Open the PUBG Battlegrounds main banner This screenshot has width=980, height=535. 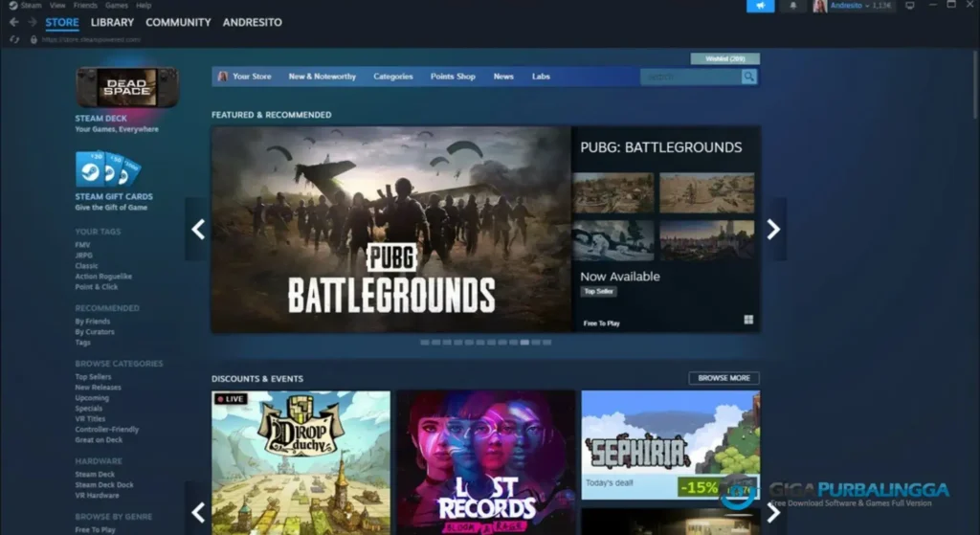(391, 230)
